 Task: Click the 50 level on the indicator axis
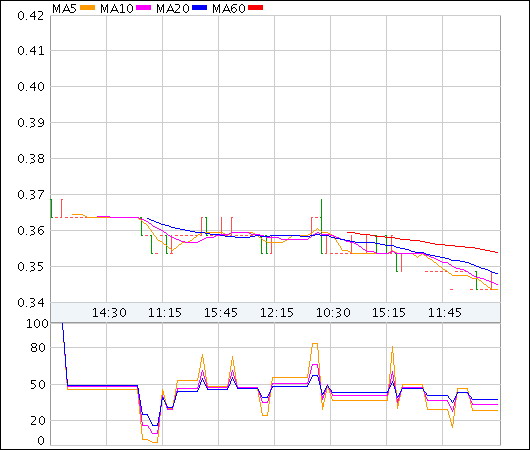[38, 385]
